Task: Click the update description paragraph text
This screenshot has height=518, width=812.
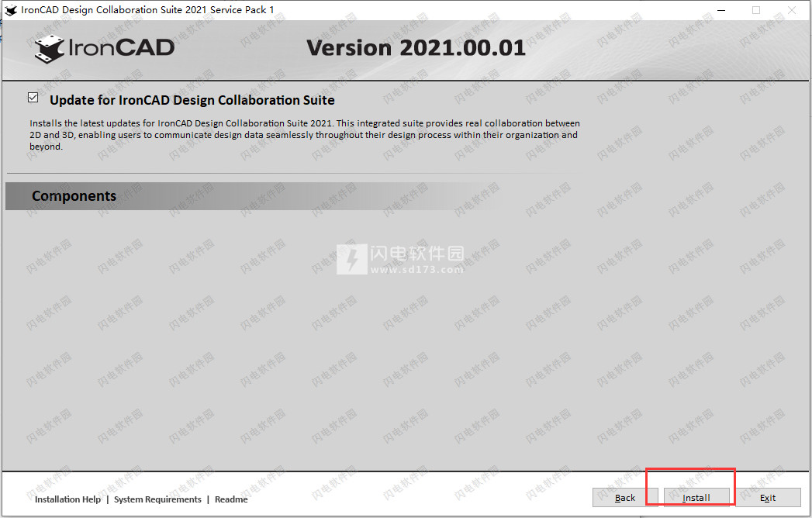Action: [x=305, y=135]
